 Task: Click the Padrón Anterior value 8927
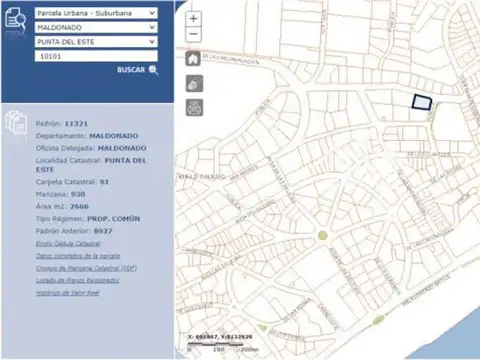(x=103, y=231)
